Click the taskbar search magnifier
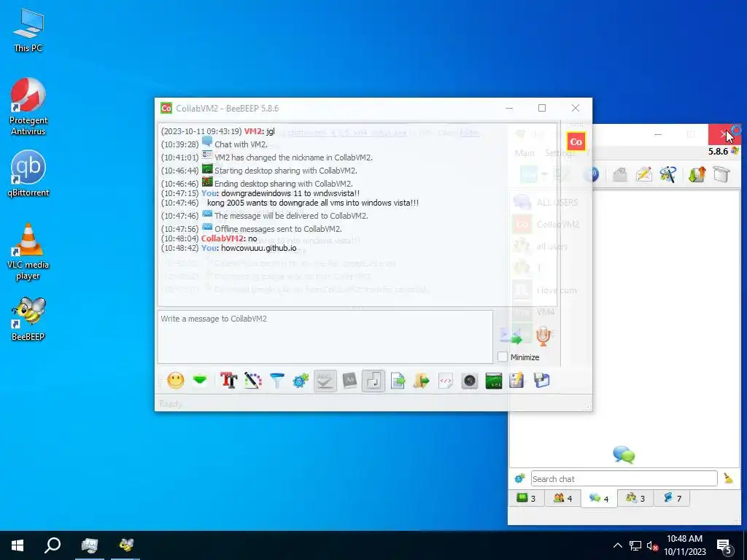Image resolution: width=747 pixels, height=560 pixels. tap(53, 545)
